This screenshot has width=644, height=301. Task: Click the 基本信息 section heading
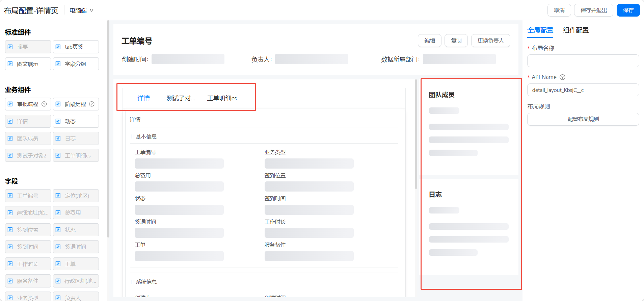(146, 136)
